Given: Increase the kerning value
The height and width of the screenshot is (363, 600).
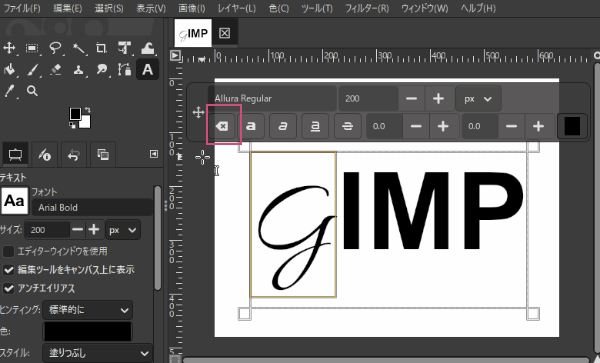Looking at the screenshot, I should click(538, 126).
